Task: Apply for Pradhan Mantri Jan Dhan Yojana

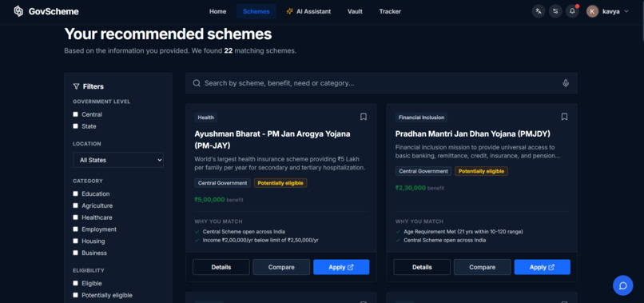Action: [543, 267]
